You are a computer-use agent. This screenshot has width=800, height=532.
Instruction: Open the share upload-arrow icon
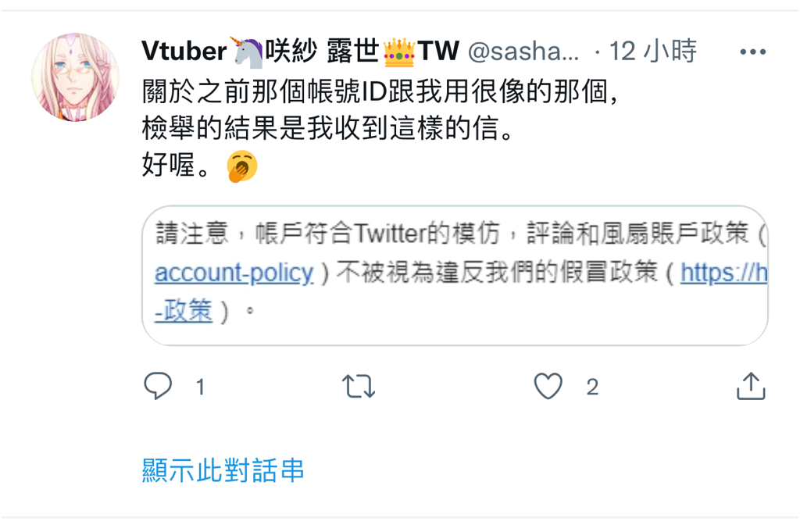(x=751, y=386)
